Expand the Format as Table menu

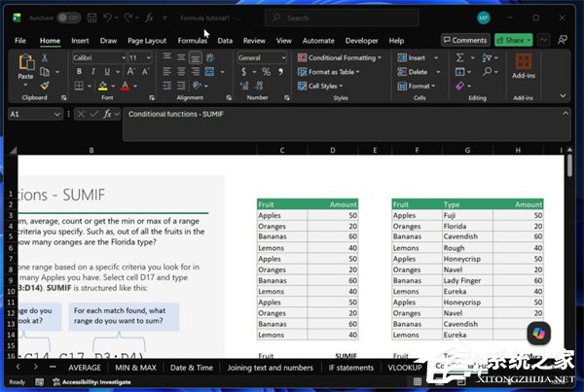click(329, 71)
